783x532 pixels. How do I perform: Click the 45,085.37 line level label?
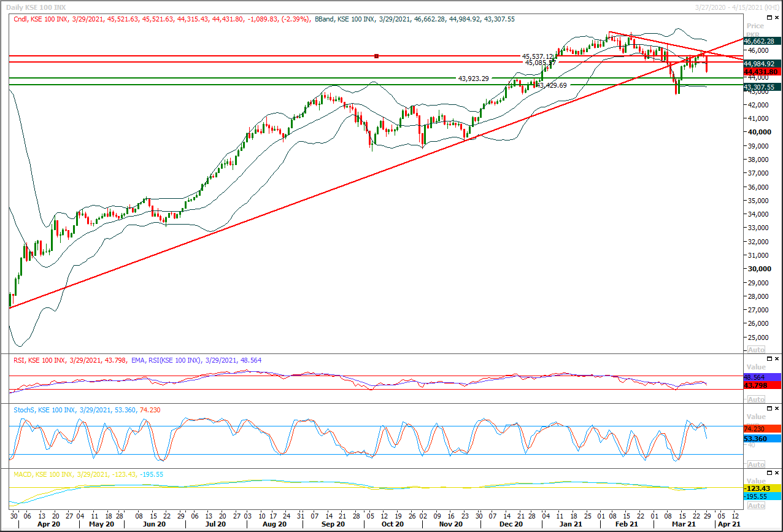pyautogui.click(x=540, y=63)
